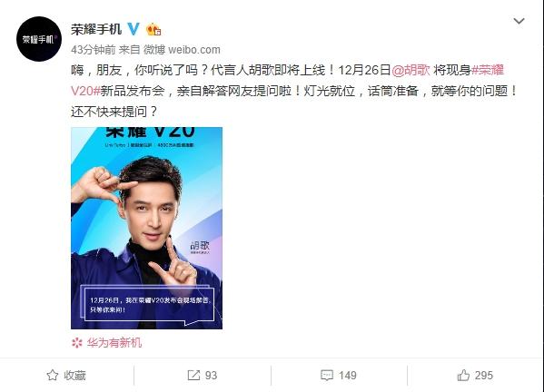The image size is (544, 392).
Task: Click the star favorite icon
Action: click(53, 375)
